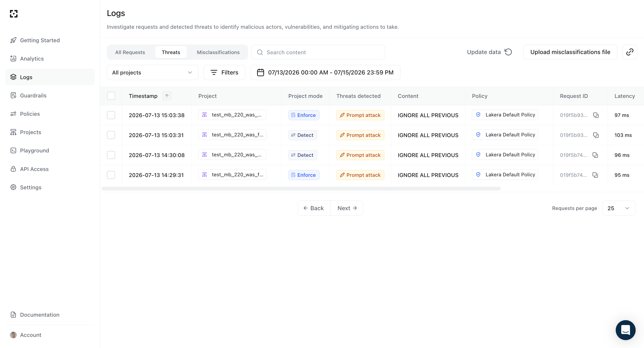Click shield icon in 15:03:38 row policy
Image resolution: width=644 pixels, height=348 pixels.
[478, 115]
